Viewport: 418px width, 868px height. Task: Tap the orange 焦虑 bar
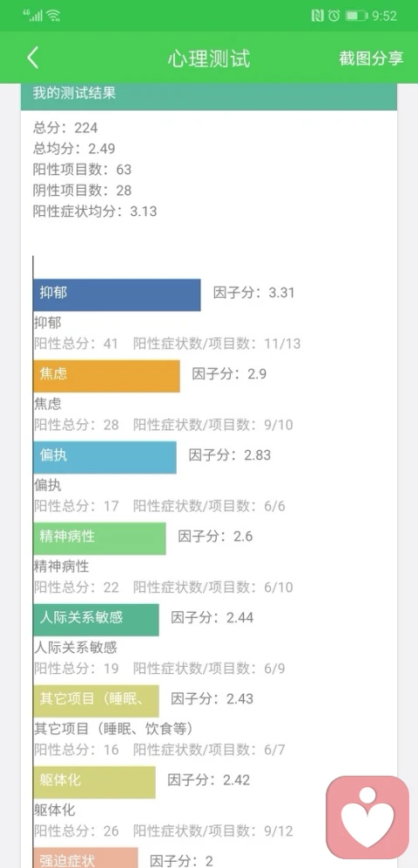[x=106, y=376]
